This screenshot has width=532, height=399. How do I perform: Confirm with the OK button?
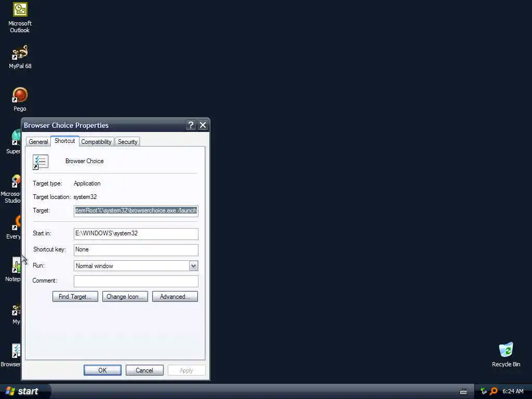(x=102, y=370)
